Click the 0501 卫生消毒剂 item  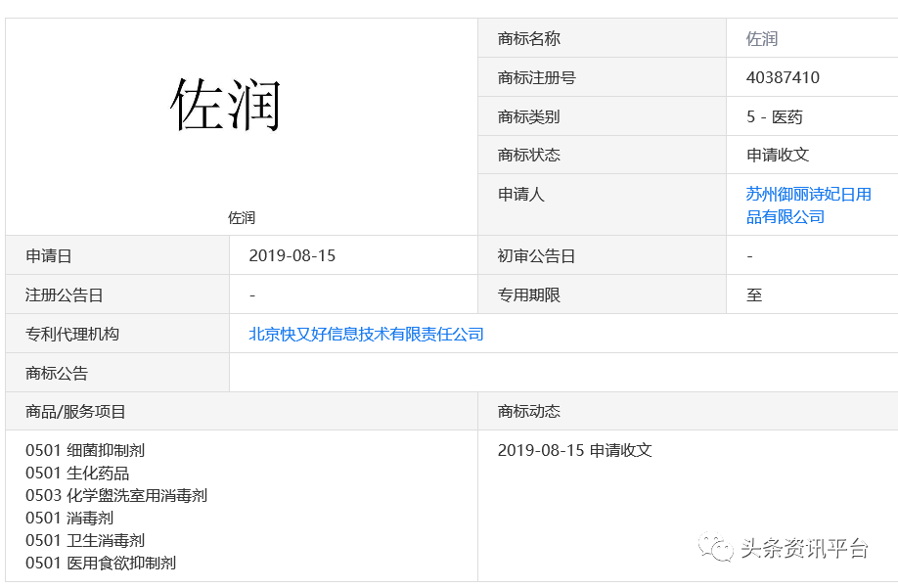85,540
